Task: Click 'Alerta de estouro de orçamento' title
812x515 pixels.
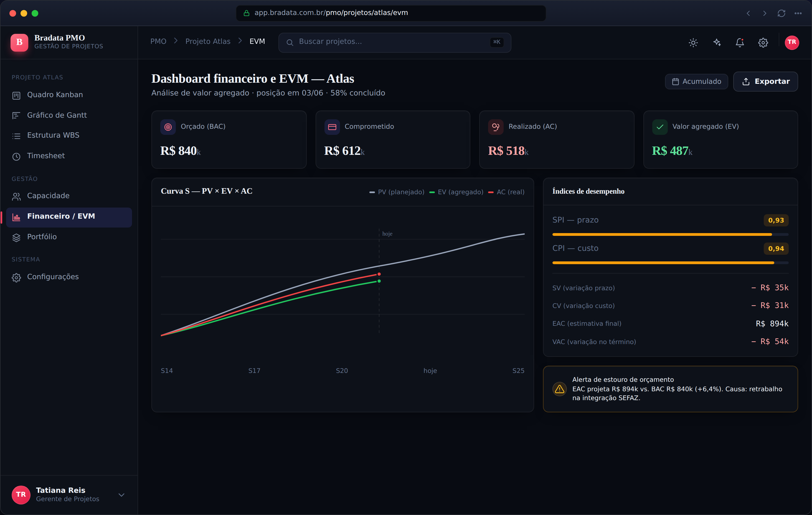Action: [x=623, y=380]
